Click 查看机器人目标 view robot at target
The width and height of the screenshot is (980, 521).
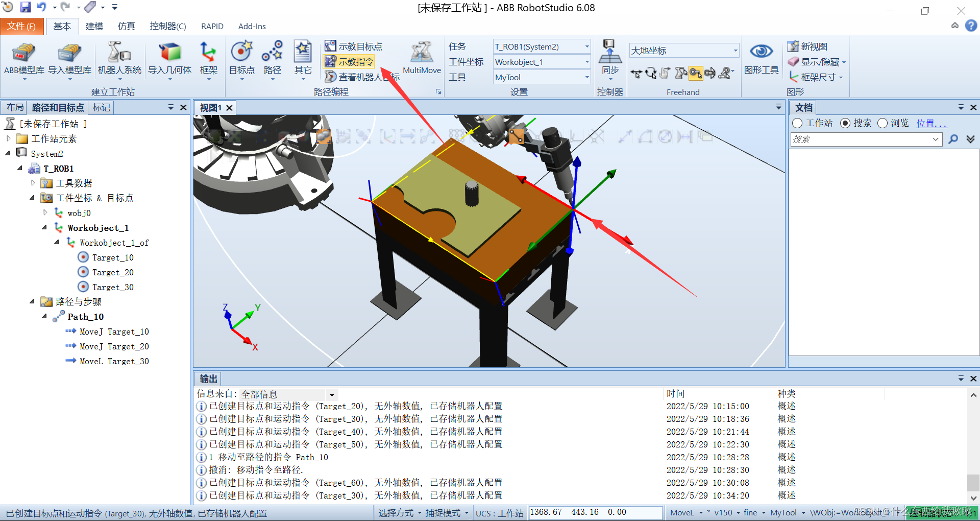pos(361,77)
